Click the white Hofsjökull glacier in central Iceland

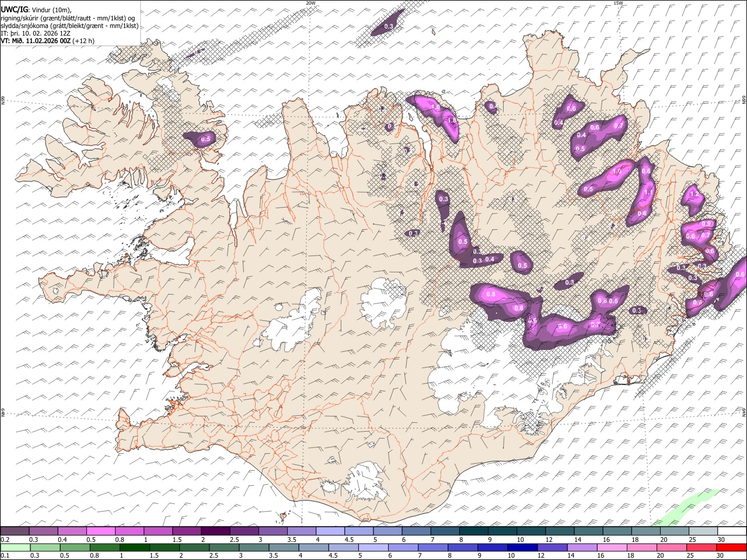click(x=383, y=302)
